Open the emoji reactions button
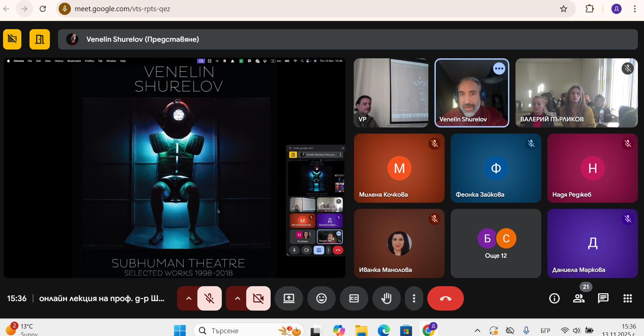This screenshot has height=336, width=644. pyautogui.click(x=321, y=298)
